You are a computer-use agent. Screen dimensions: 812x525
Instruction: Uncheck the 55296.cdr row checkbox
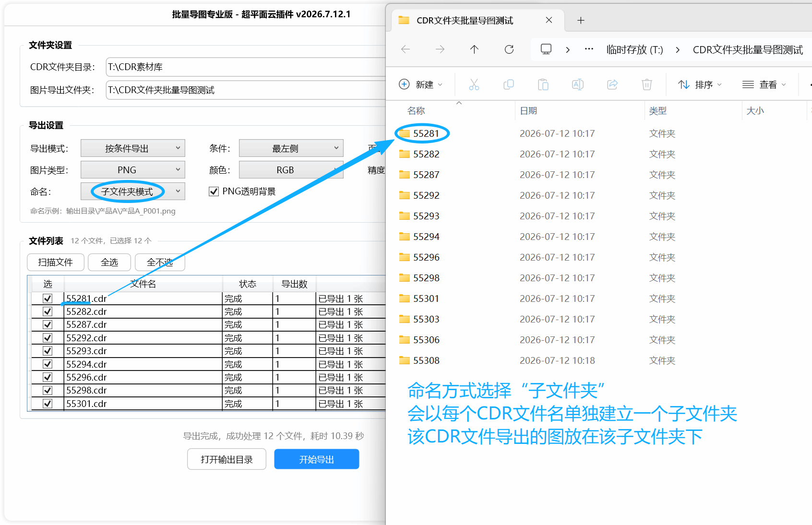point(48,377)
